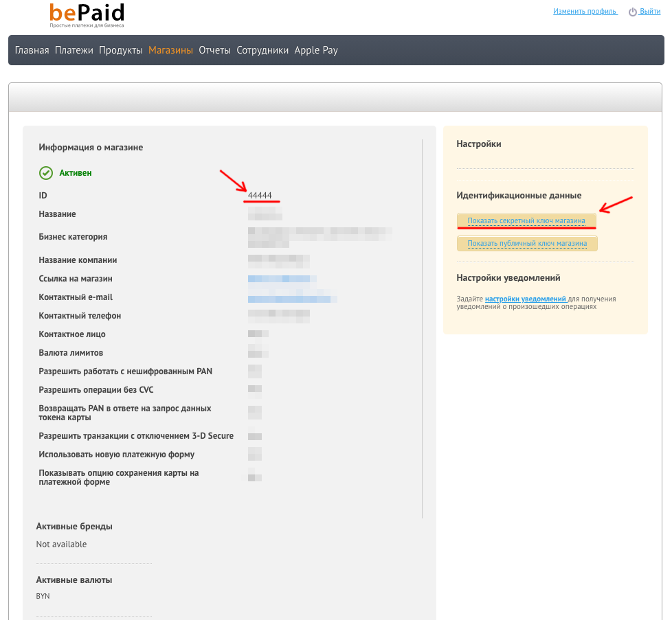Click the BYN active currency value

click(x=43, y=596)
